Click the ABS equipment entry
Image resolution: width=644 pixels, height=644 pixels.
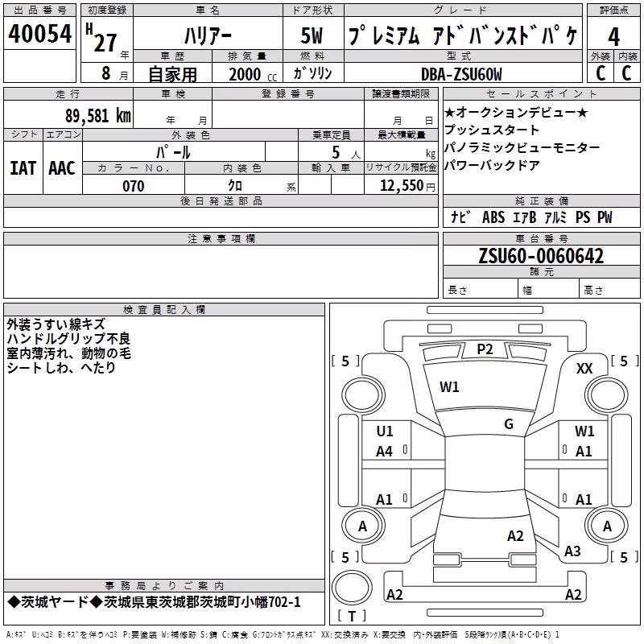coord(493,217)
